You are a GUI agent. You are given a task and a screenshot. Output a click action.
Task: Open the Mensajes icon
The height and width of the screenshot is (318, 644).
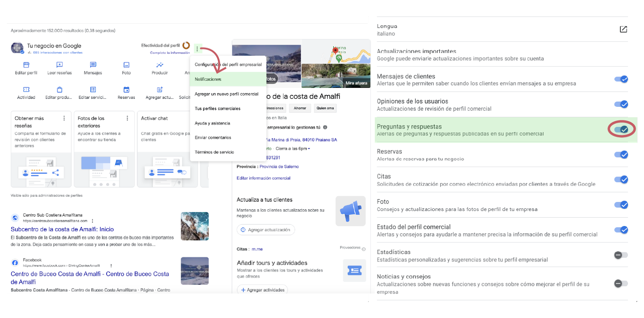point(93,64)
